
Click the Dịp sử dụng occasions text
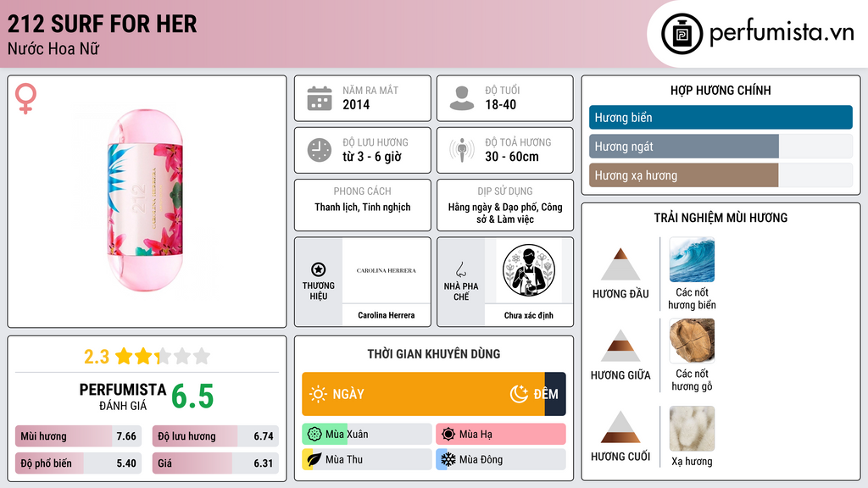[505, 213]
